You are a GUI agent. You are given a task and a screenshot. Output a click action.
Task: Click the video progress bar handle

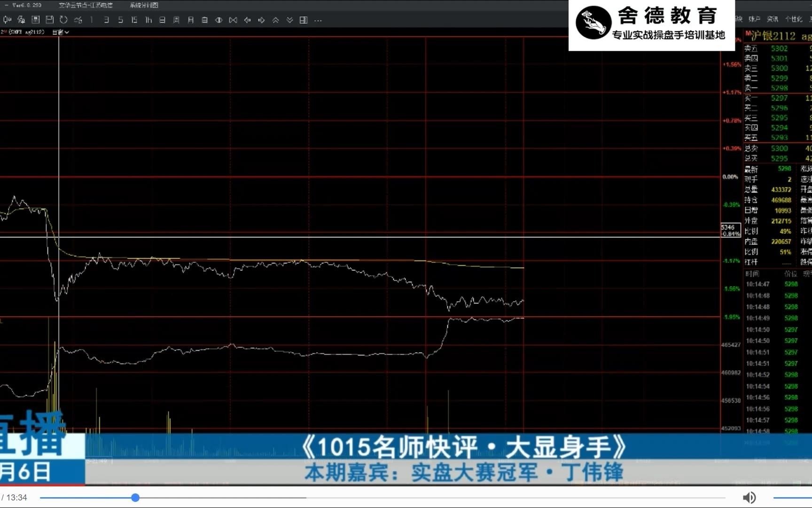click(x=135, y=498)
